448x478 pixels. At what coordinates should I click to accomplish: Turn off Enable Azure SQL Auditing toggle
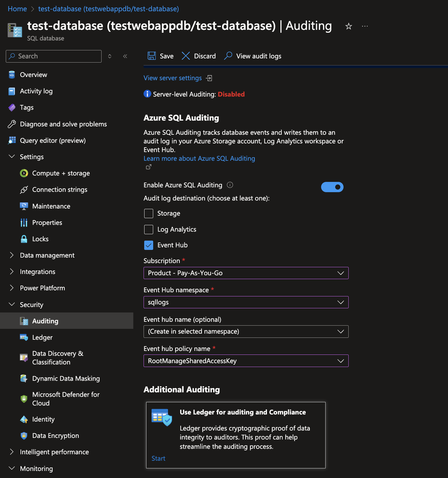tap(332, 187)
